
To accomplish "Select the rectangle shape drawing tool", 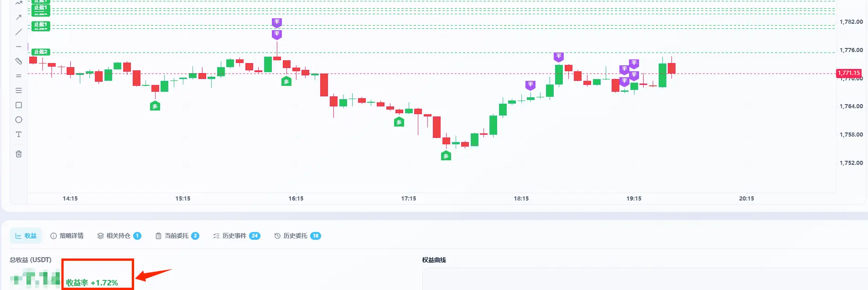I will click(19, 105).
